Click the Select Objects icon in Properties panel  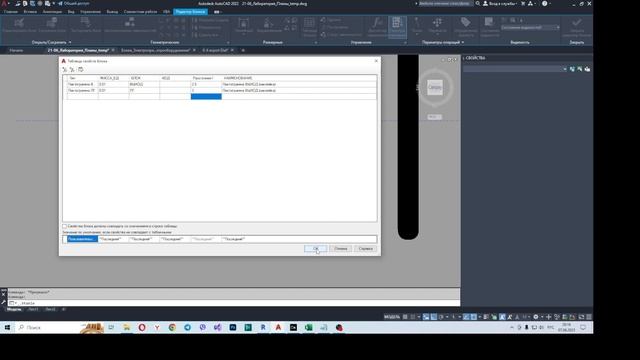pos(580,69)
